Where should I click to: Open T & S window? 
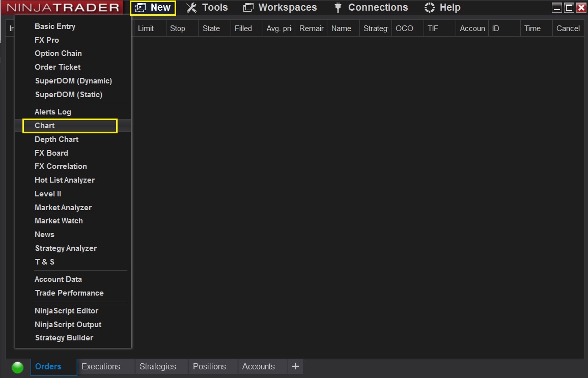tap(45, 262)
